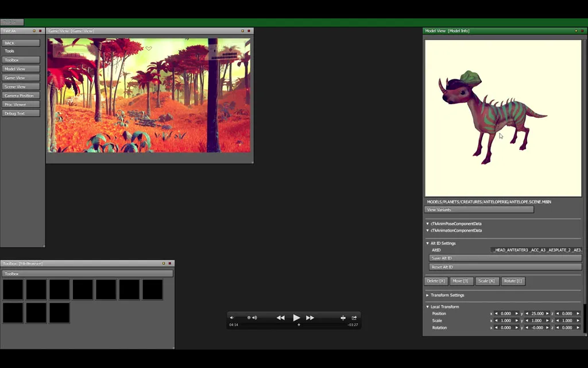
Task: Open Model View from the Tweak menu
Action: [x=21, y=69]
